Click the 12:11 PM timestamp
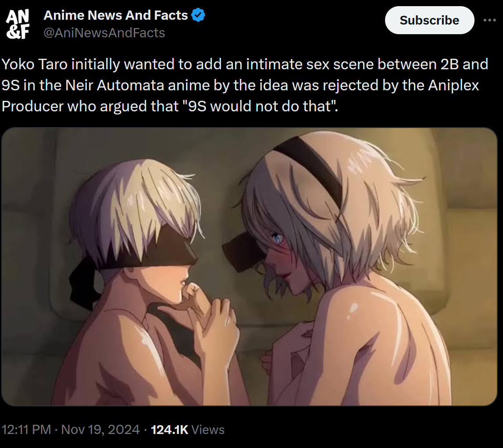This screenshot has width=503, height=448. [x=26, y=430]
